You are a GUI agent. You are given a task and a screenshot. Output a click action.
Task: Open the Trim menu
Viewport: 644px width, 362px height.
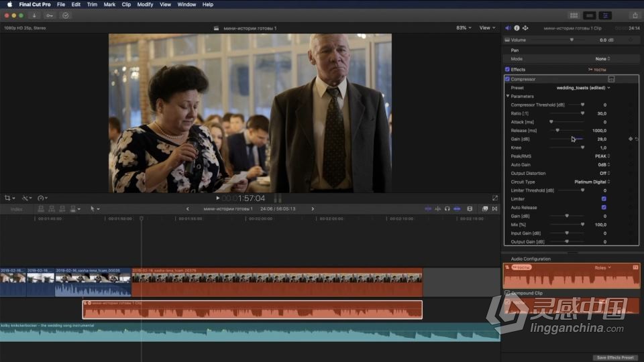tap(92, 5)
